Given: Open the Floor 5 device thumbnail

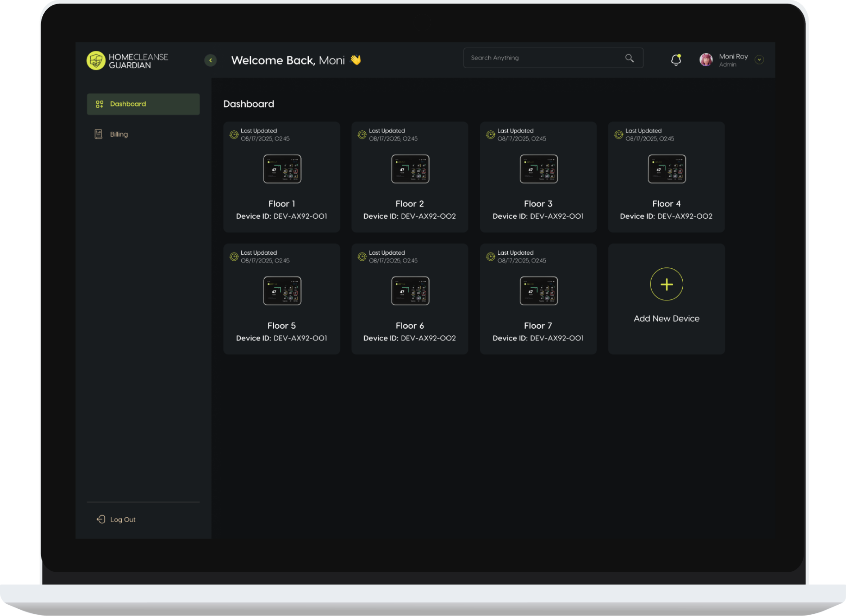Looking at the screenshot, I should 282,291.
